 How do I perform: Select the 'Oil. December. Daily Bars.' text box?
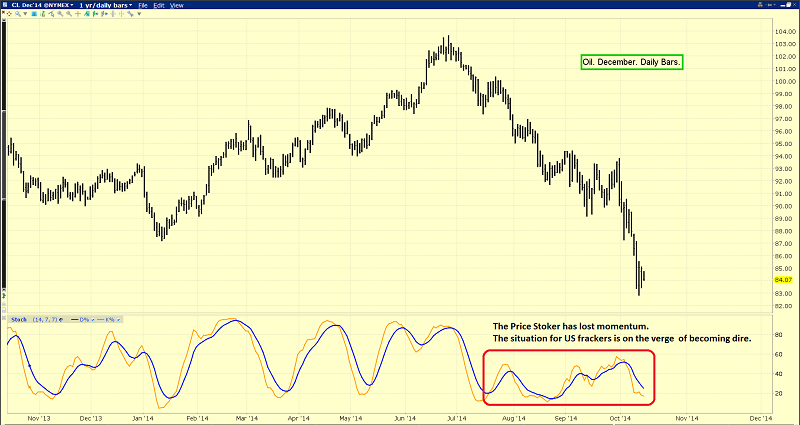[631, 62]
